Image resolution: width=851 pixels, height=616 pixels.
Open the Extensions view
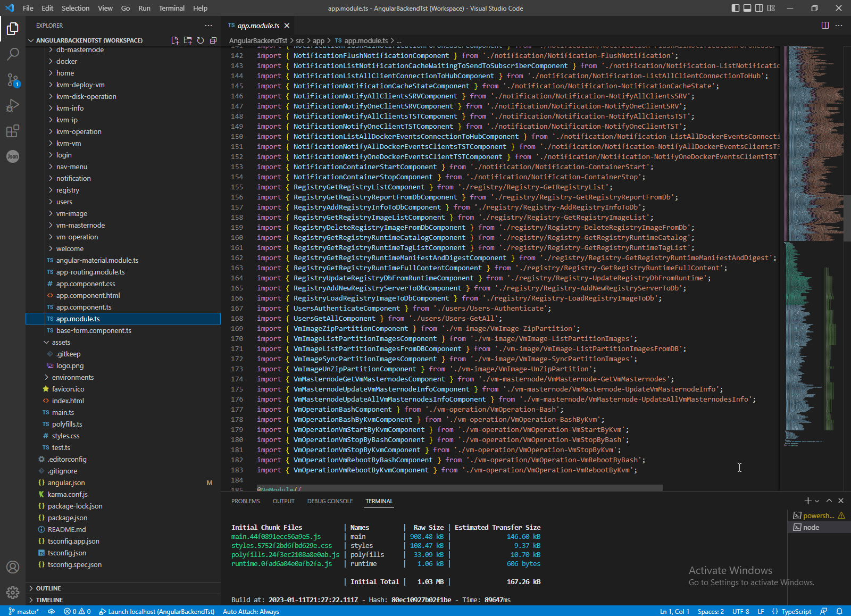13,131
